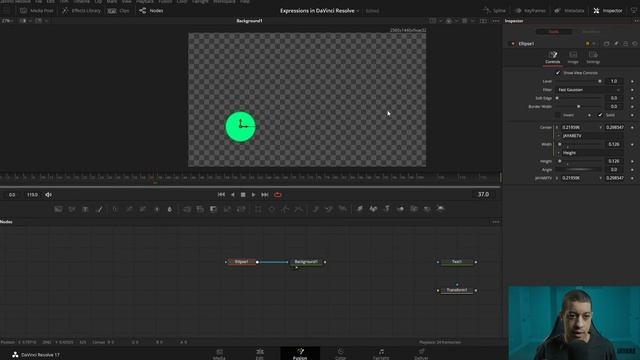
Task: Click the Angle dial control
Action: click(578, 169)
